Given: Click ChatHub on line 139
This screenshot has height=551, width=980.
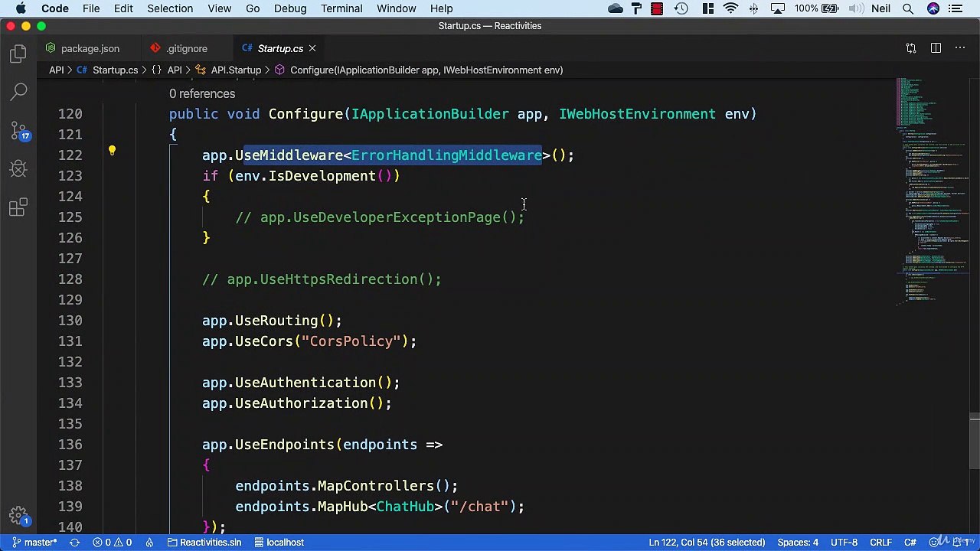Looking at the screenshot, I should pyautogui.click(x=404, y=507).
